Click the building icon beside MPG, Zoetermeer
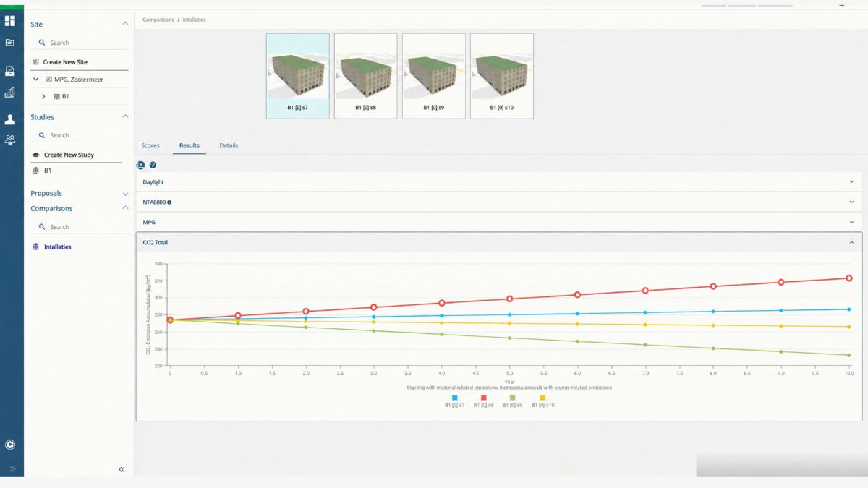The height and width of the screenshot is (488, 868). 48,80
